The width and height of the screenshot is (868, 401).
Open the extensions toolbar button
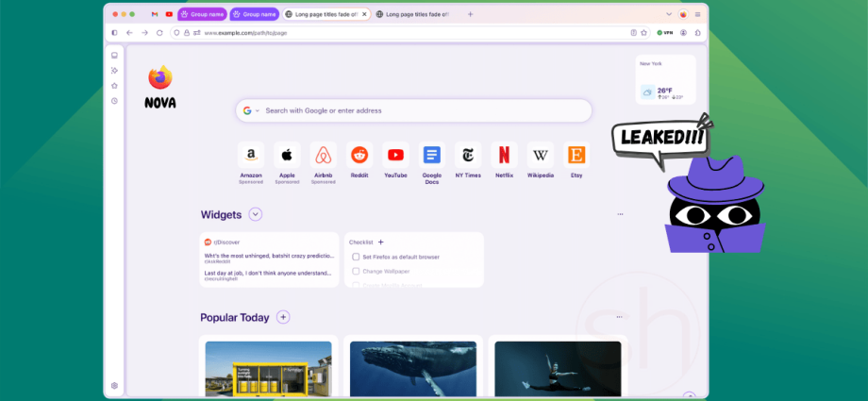point(697,33)
